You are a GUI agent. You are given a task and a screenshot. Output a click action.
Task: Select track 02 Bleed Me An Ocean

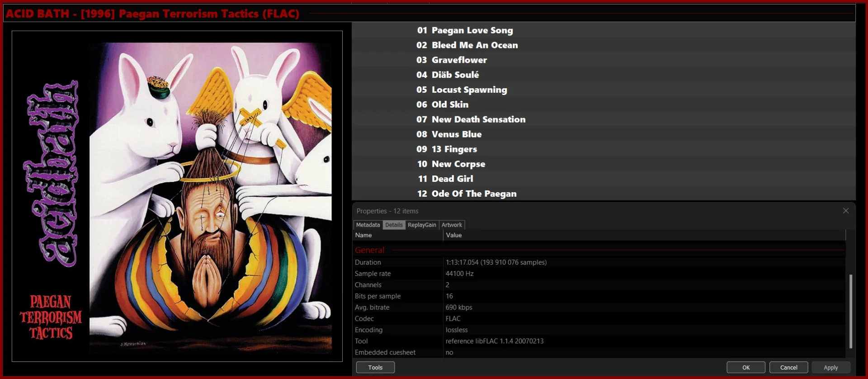click(x=604, y=45)
